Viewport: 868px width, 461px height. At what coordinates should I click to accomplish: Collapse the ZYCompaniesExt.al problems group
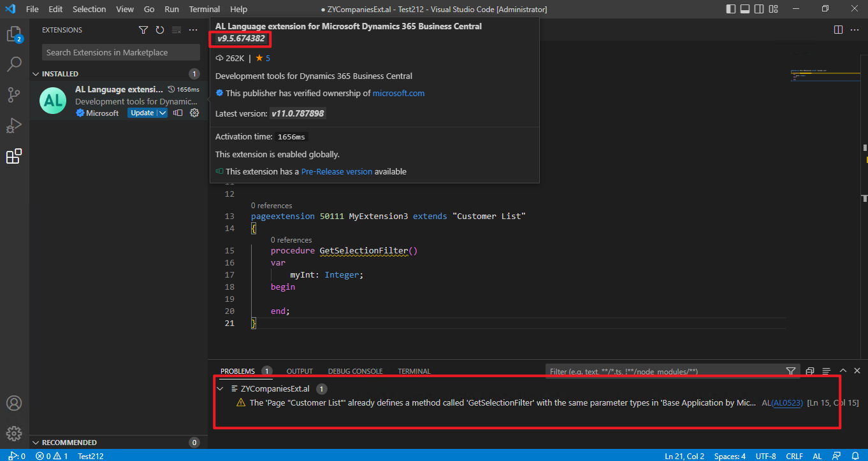(220, 388)
